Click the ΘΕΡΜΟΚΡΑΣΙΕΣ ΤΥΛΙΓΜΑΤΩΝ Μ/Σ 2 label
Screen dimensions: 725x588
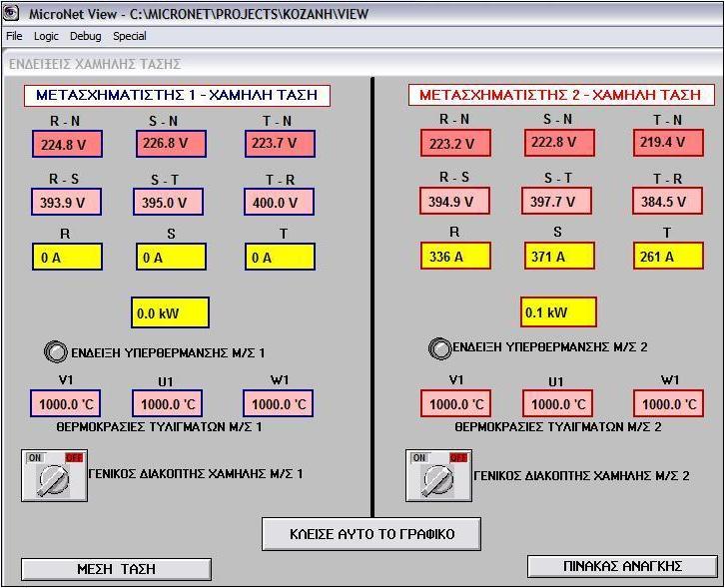(558, 426)
